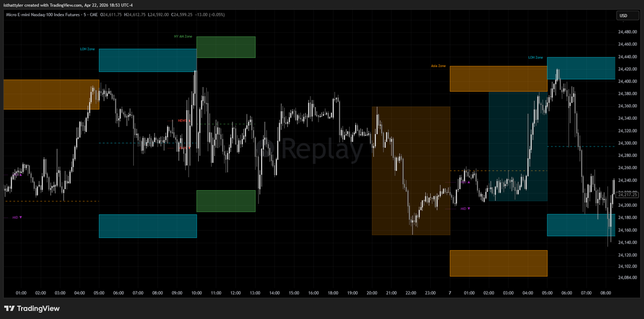Click the isthattyler created with TradingView.com caption

pyautogui.click(x=68, y=5)
